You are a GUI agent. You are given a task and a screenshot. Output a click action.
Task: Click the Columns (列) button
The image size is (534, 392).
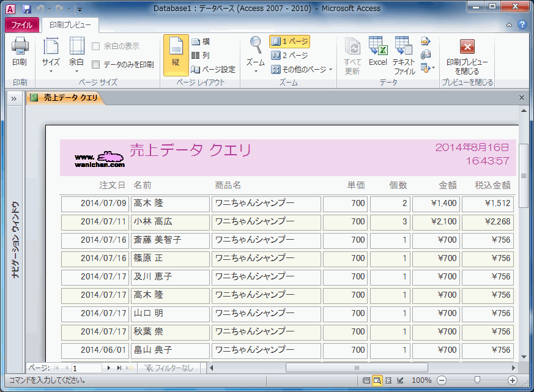click(x=201, y=55)
